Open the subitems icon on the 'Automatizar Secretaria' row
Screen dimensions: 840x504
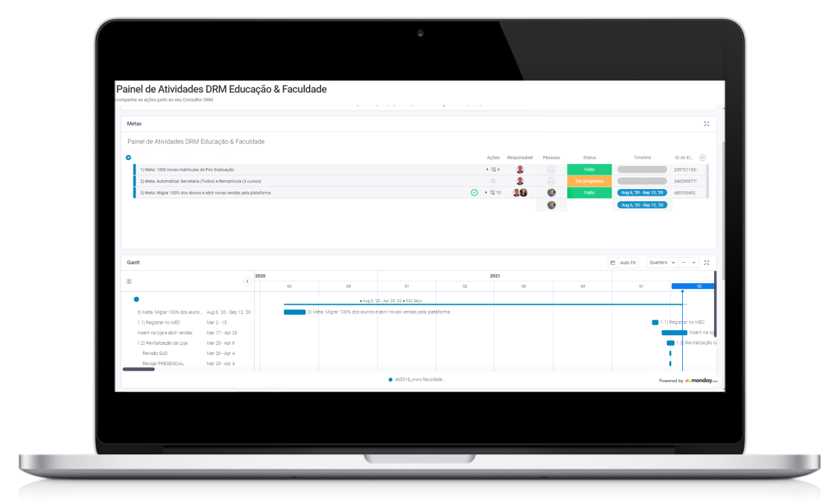pos(493,181)
